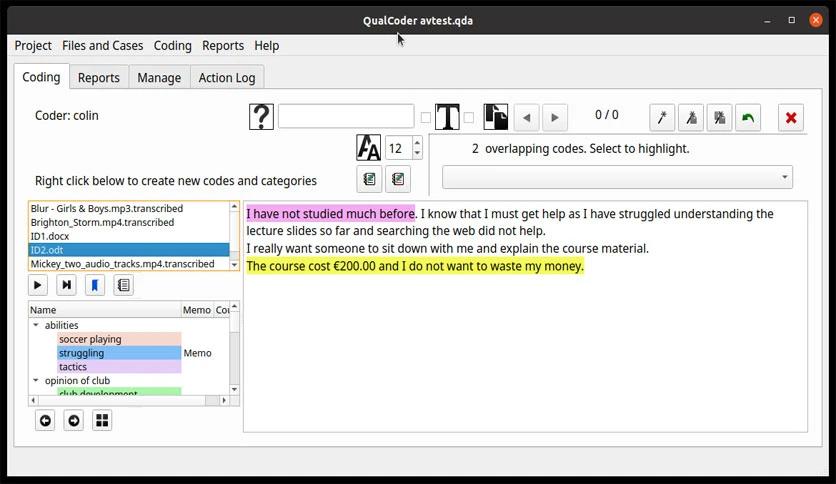Viewport: 836px width, 484px height.
Task: Click the opinion of club category label
Action: [77, 381]
